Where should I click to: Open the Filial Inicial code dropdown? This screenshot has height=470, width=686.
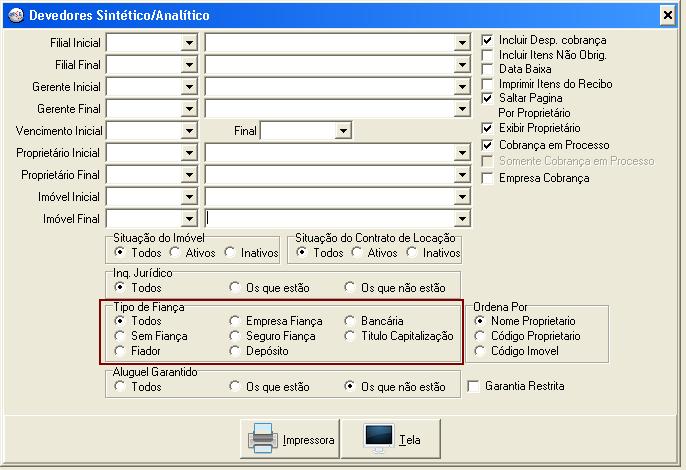[x=189, y=43]
